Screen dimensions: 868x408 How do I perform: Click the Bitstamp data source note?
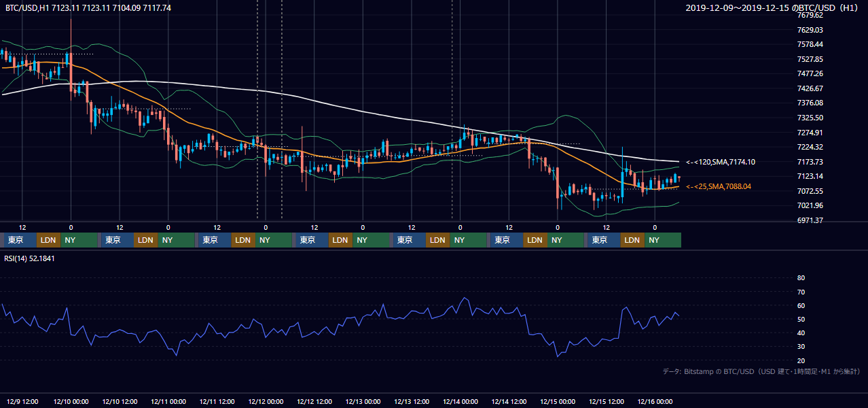pos(761,372)
